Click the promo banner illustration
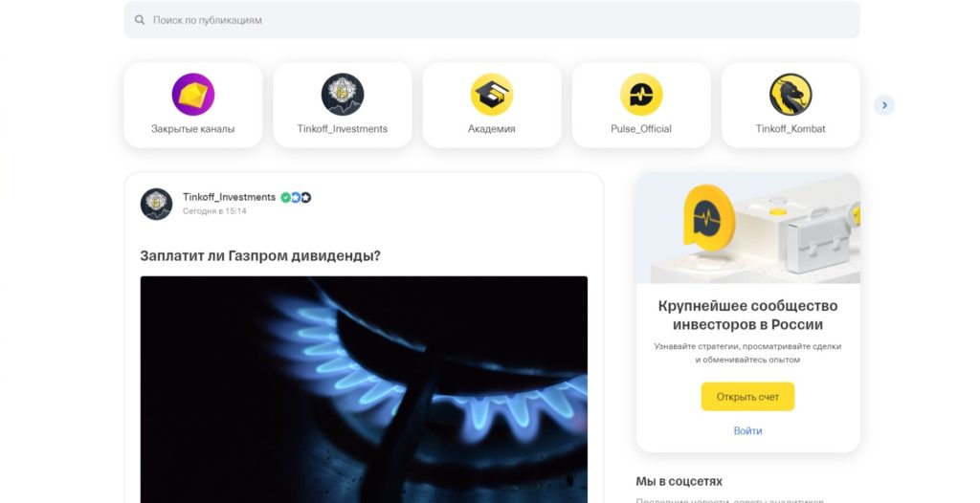This screenshot has width=980, height=503. pos(747,228)
